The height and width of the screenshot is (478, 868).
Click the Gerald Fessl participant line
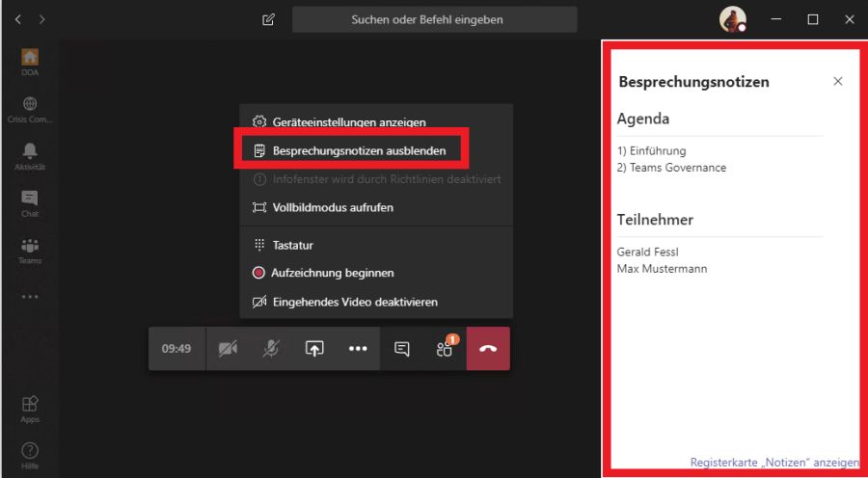(x=647, y=252)
